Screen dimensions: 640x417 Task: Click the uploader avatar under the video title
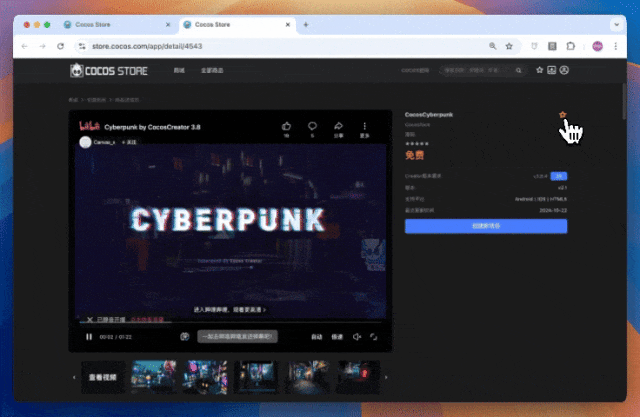tap(85, 142)
